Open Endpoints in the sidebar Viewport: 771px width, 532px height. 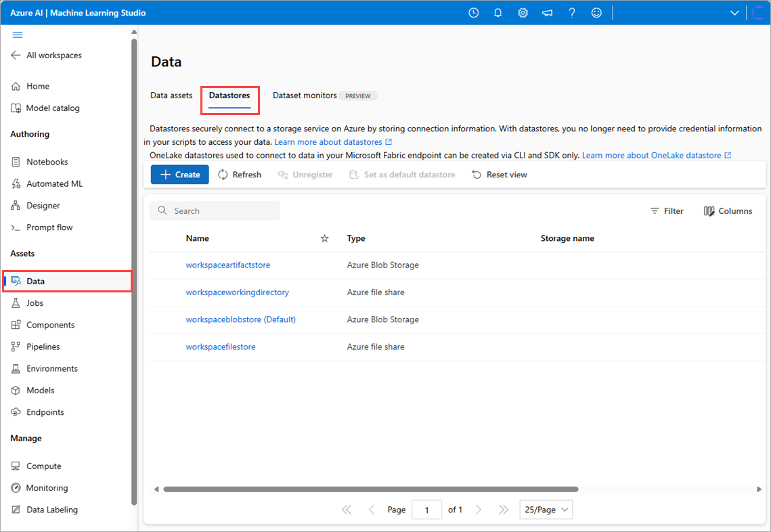(37, 412)
